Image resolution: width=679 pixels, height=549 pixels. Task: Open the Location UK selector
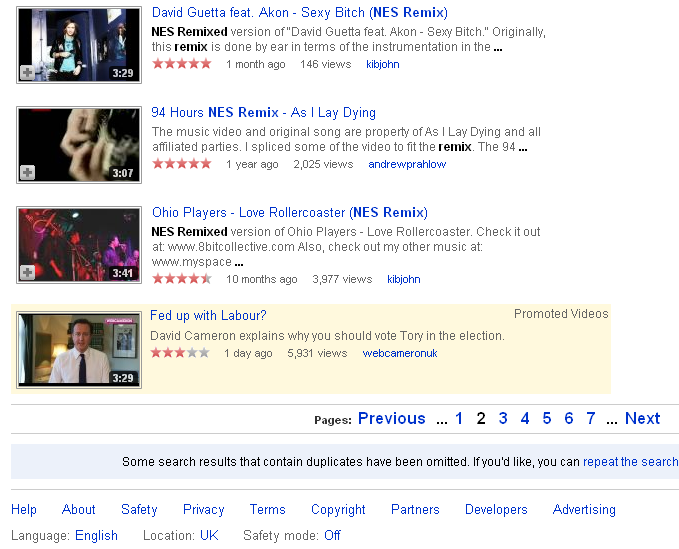(209, 535)
